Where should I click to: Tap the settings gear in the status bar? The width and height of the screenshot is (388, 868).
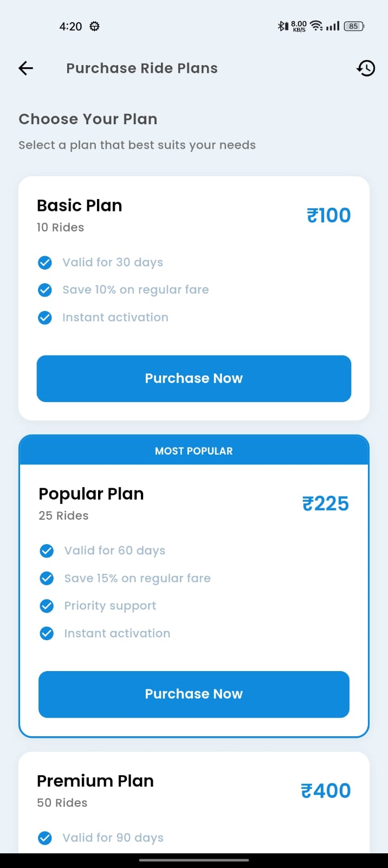tap(94, 25)
